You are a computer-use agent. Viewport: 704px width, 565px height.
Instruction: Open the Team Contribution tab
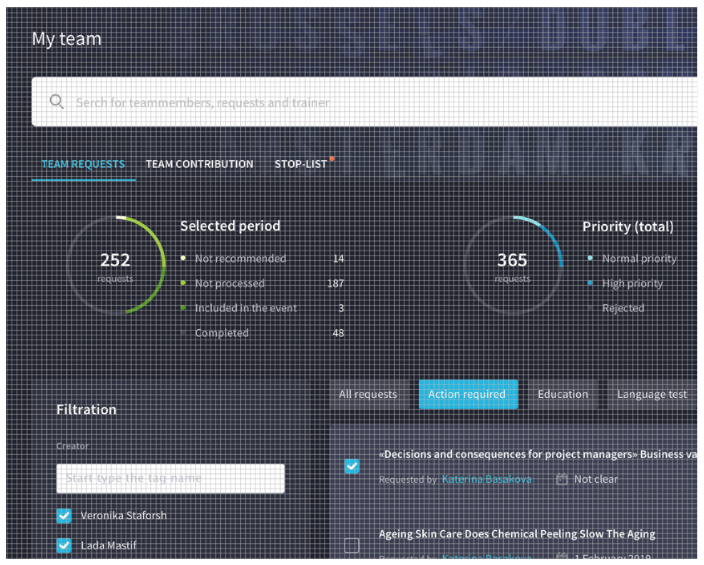[x=199, y=164]
